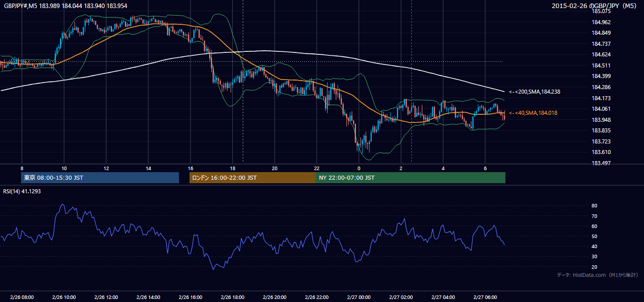Click the 2/26 16:00 date label
Image resolution: width=644 pixels, height=302 pixels.
coord(190,297)
